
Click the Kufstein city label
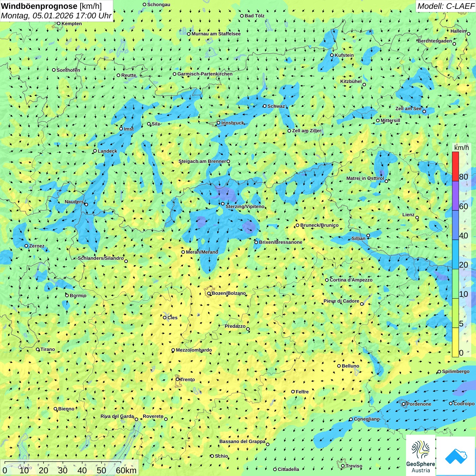[344, 55]
